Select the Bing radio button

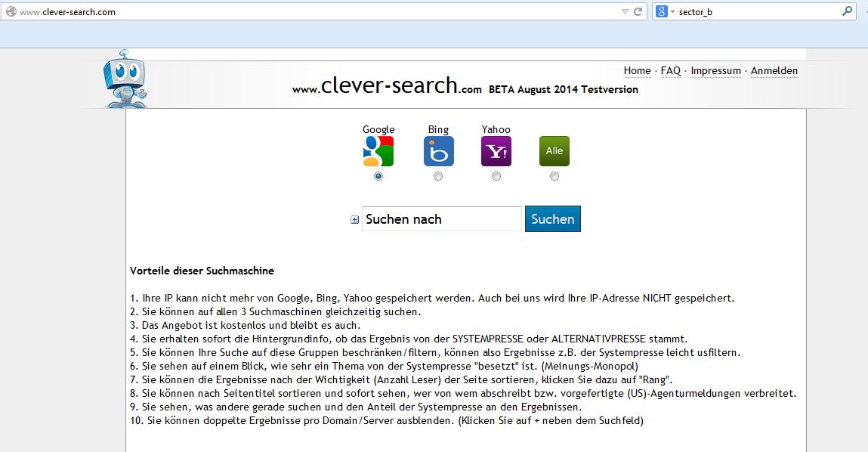(x=438, y=176)
